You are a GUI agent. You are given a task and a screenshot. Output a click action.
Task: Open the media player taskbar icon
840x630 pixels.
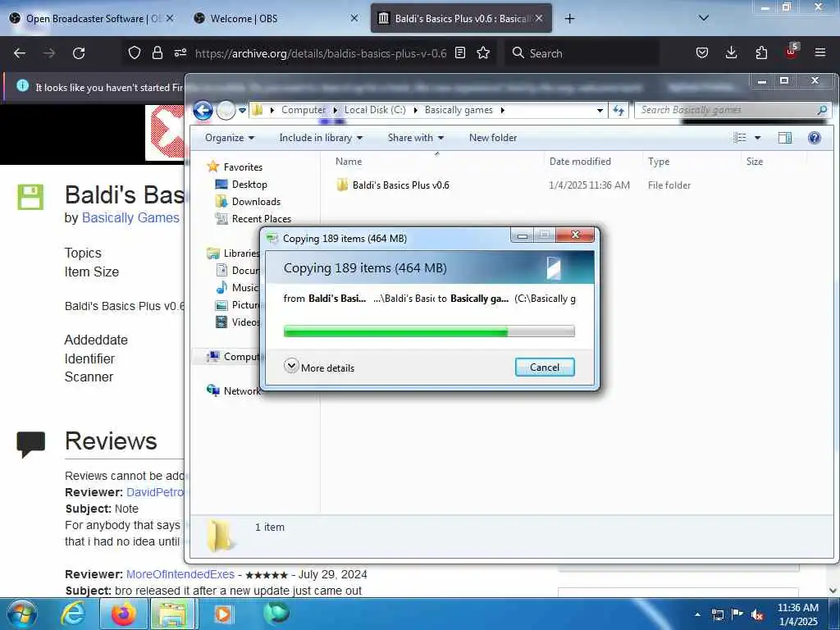[223, 614]
